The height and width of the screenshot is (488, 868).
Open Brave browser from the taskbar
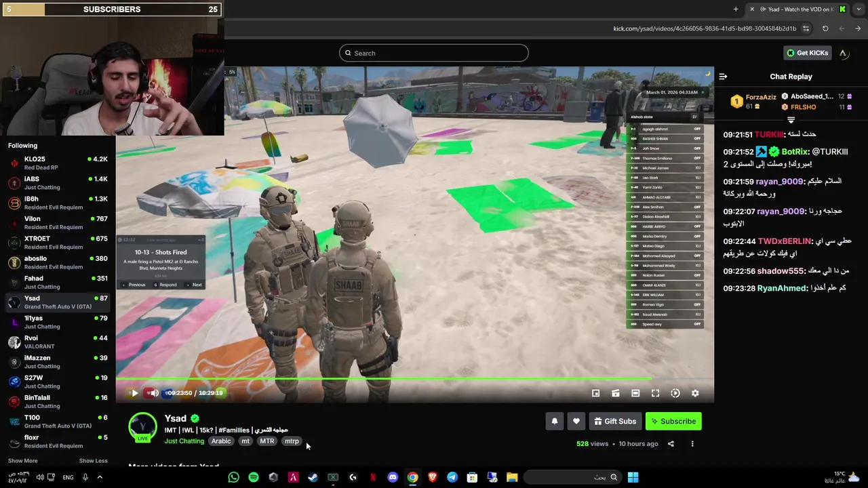point(433,477)
